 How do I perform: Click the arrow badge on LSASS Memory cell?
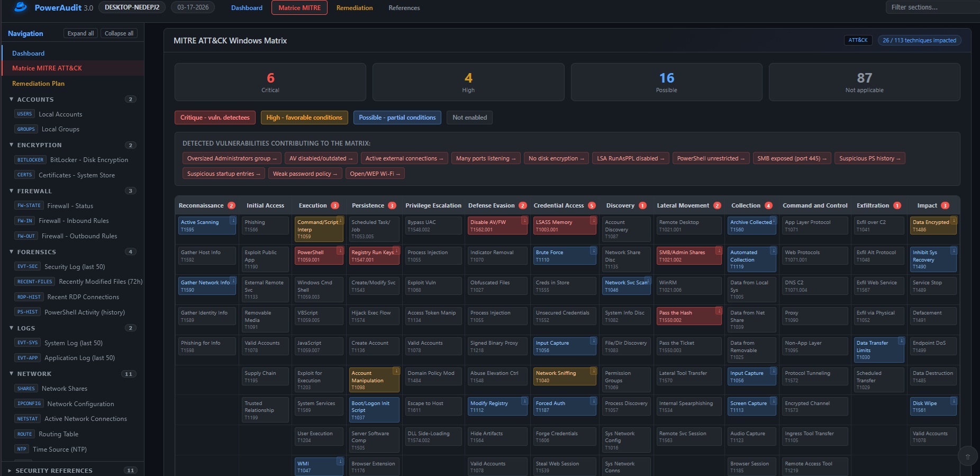click(x=594, y=220)
